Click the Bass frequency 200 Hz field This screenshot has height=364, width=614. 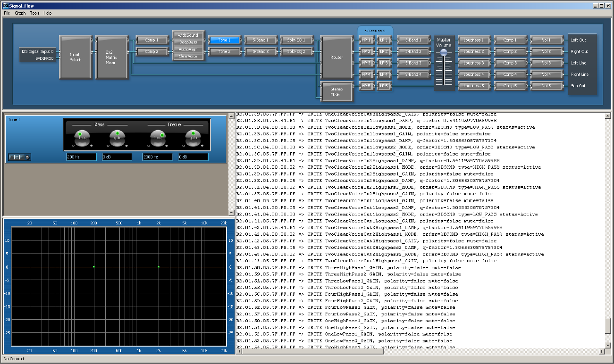click(81, 157)
